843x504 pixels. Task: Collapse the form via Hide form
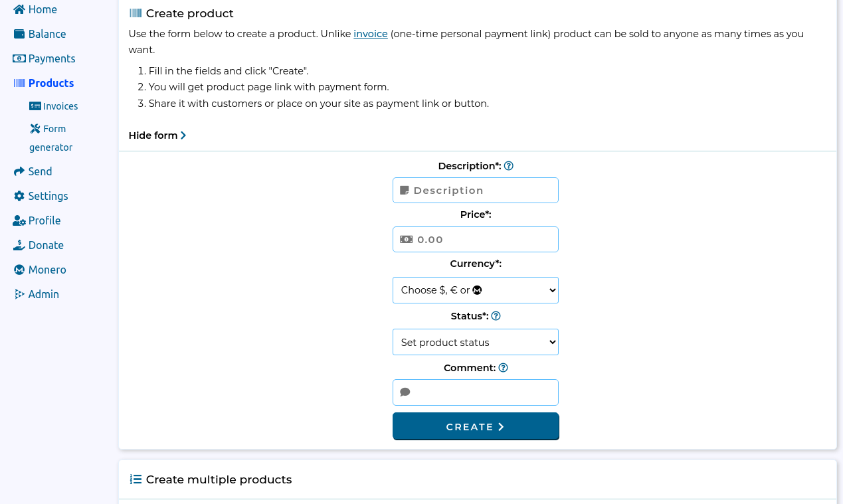tap(157, 135)
